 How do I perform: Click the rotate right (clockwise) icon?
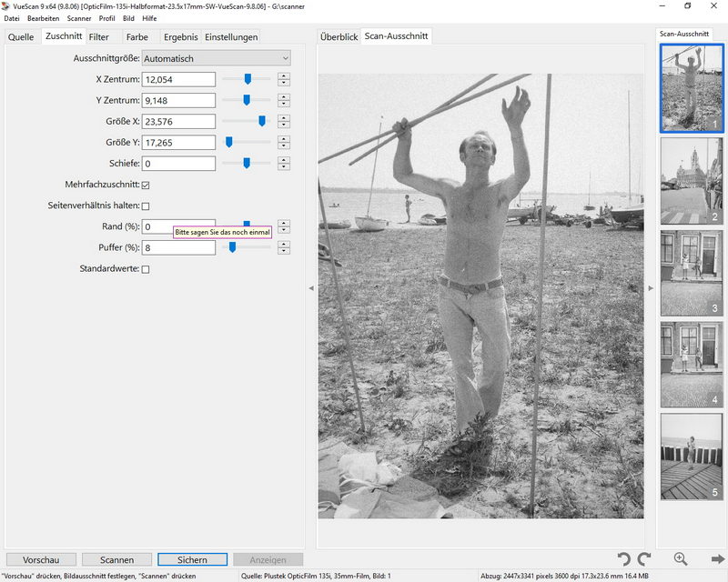tap(644, 559)
